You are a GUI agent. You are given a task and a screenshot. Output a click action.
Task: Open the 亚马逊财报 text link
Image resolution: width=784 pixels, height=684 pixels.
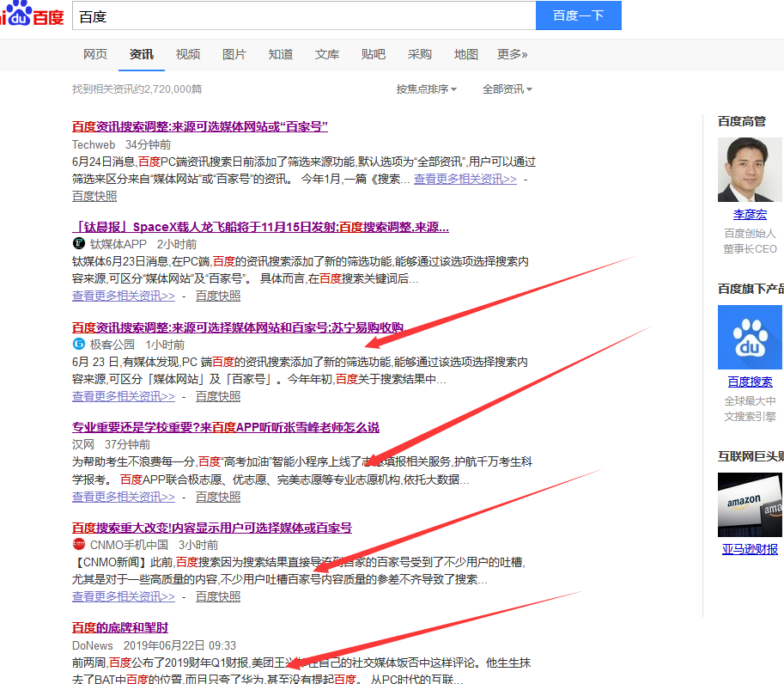coord(750,549)
